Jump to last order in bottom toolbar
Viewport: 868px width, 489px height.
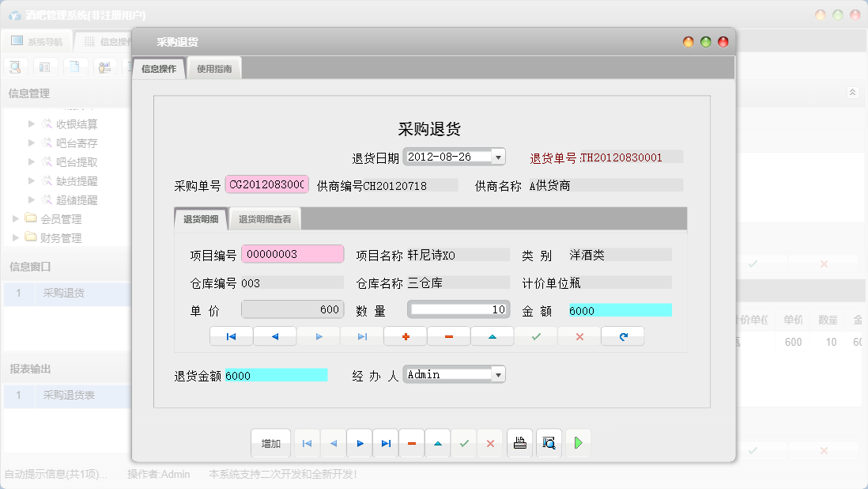click(386, 443)
